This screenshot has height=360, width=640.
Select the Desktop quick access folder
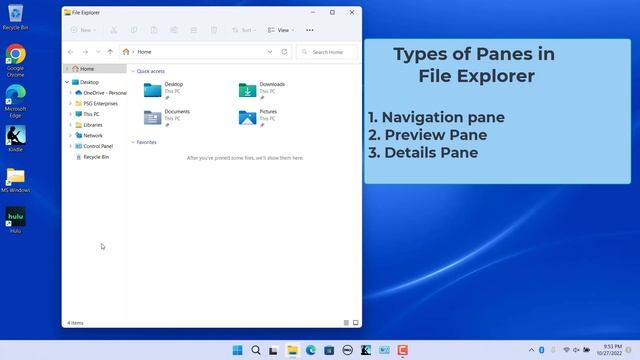[164, 91]
